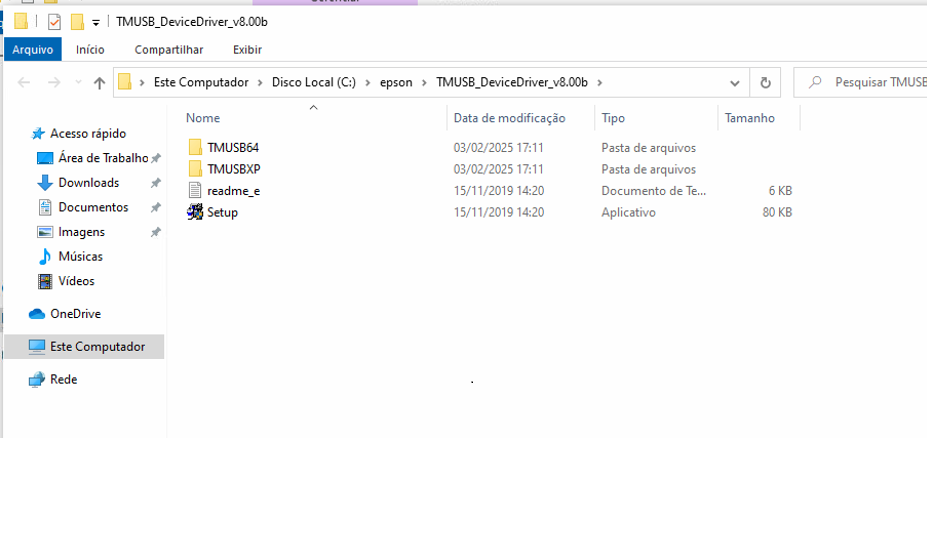Open Customize Quick Access Toolbar dropdown
The height and width of the screenshot is (551, 927).
96,23
